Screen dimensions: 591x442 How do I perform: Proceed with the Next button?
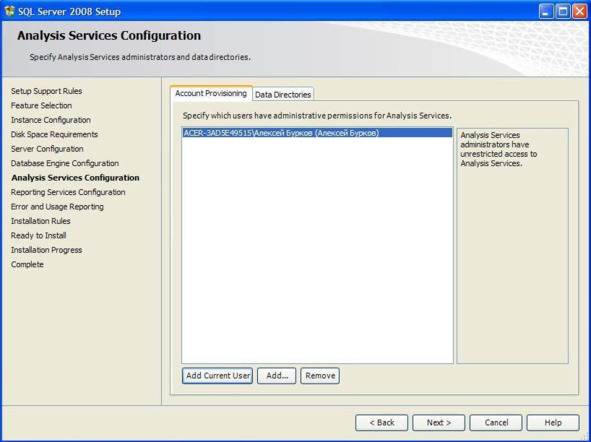coord(439,423)
